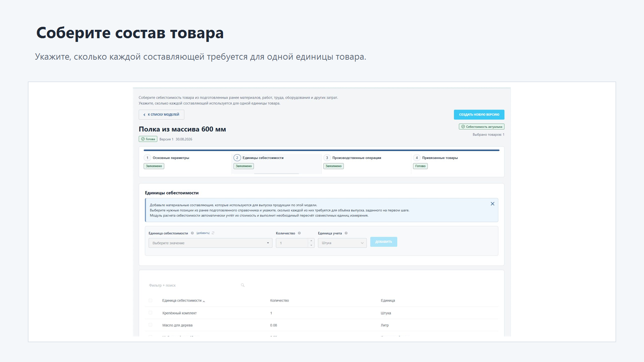This screenshot has height=362, width=644.
Task: Click help icon next to Количество label
Action: pos(299,233)
